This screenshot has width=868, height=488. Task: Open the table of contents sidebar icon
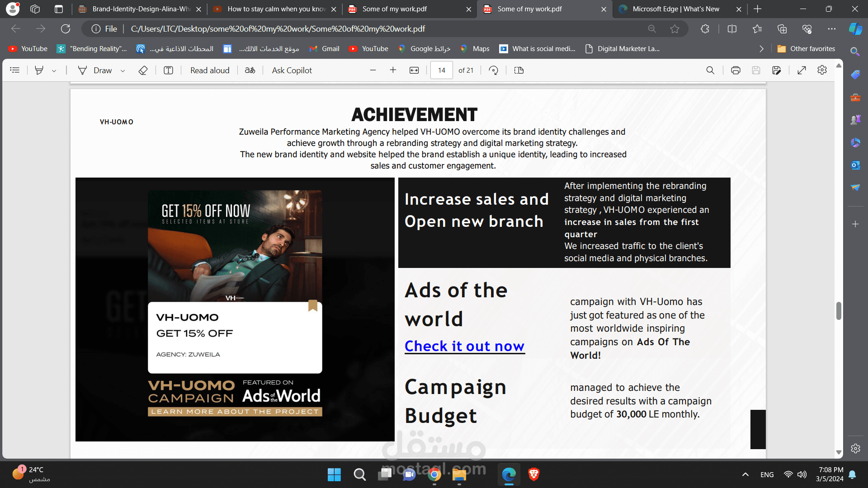tap(15, 70)
